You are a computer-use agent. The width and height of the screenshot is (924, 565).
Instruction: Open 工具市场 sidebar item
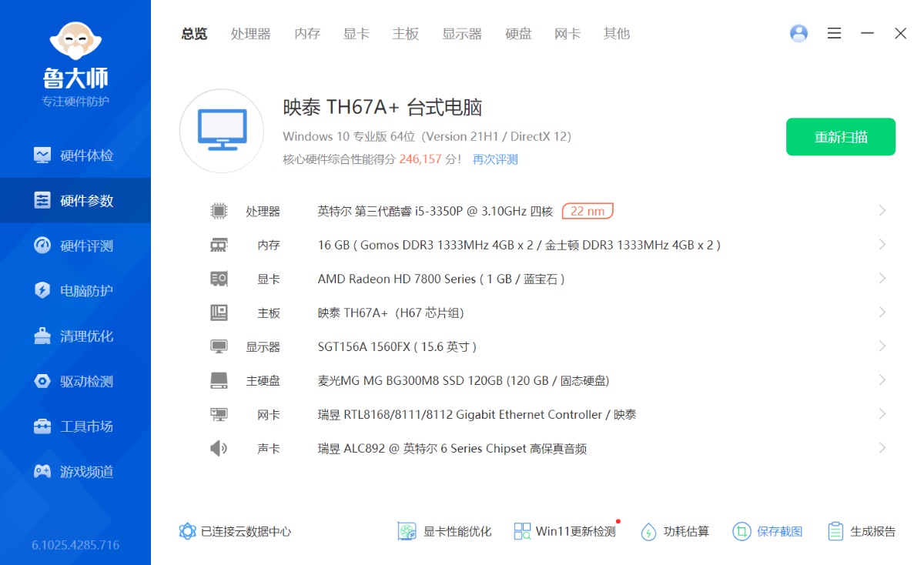tap(75, 426)
